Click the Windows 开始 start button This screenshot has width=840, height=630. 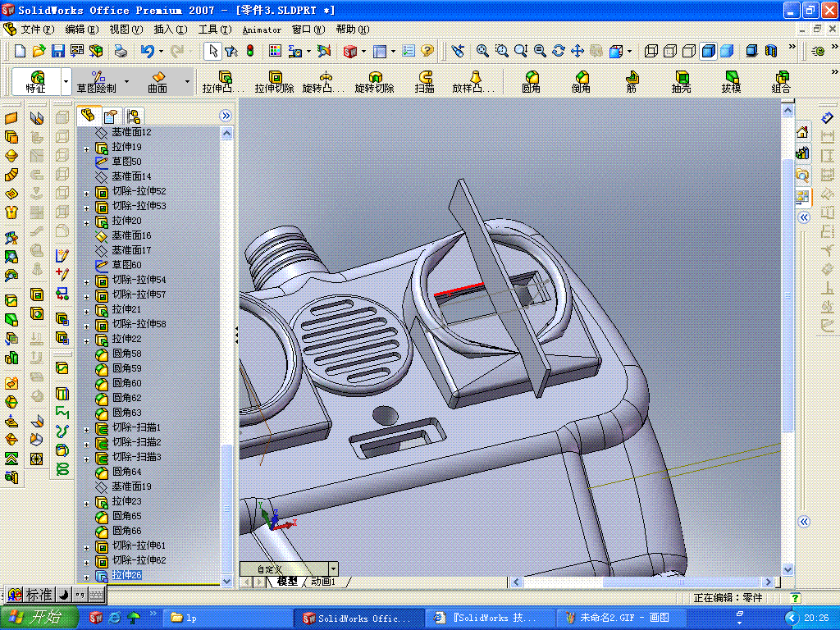click(39, 617)
